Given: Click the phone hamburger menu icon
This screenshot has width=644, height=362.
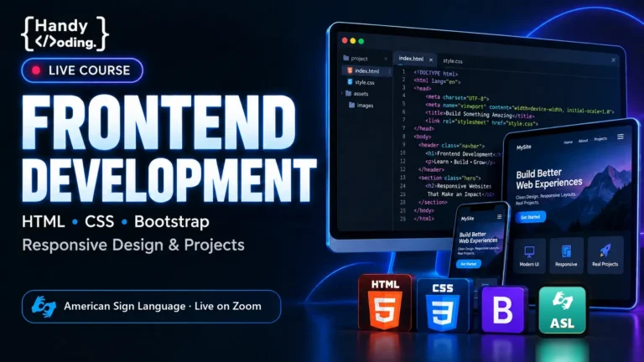Looking at the screenshot, I should 500,217.
